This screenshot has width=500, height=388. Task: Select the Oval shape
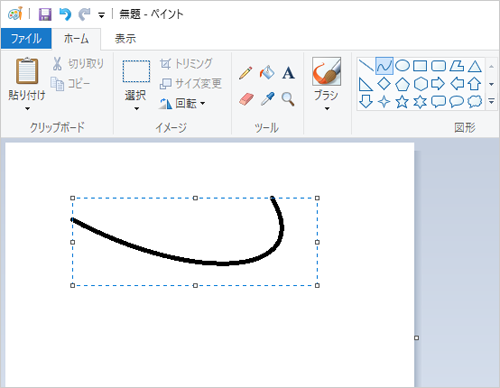(x=402, y=66)
